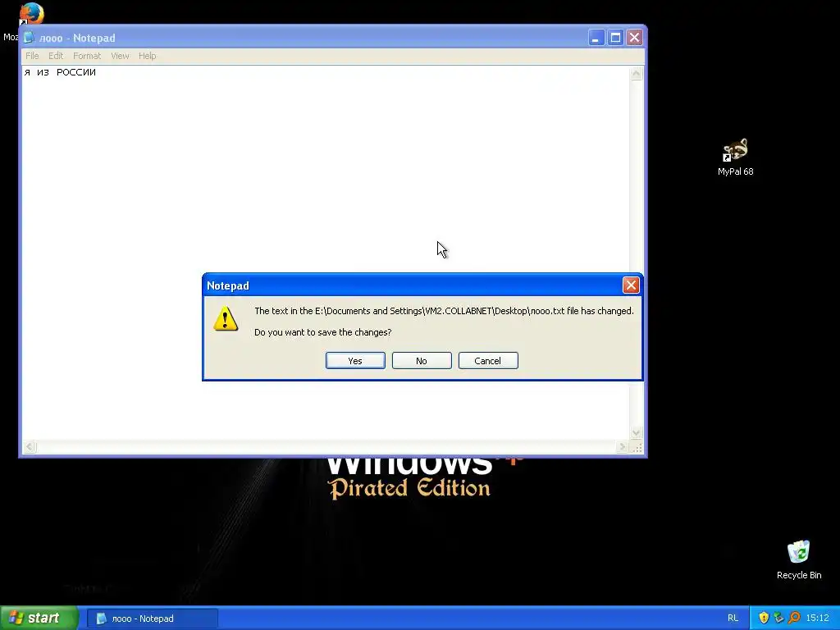This screenshot has width=840, height=630.
Task: Click the 15:12 clock in system tray
Action: click(818, 618)
